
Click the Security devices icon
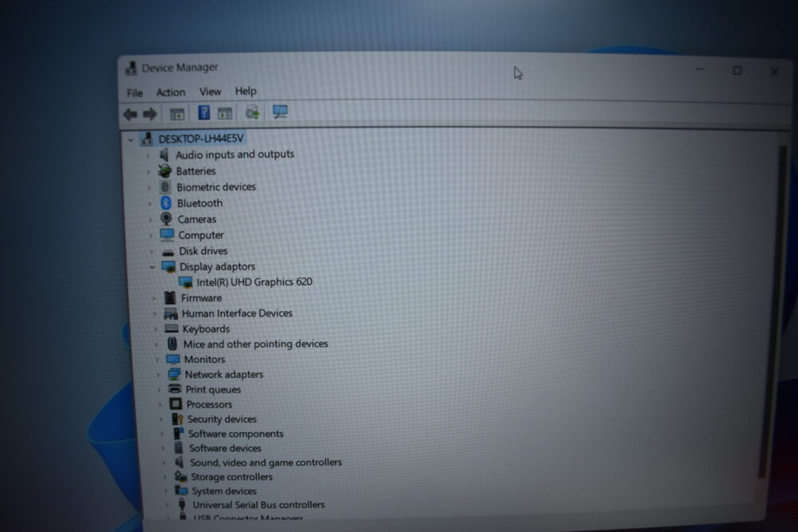(x=177, y=419)
